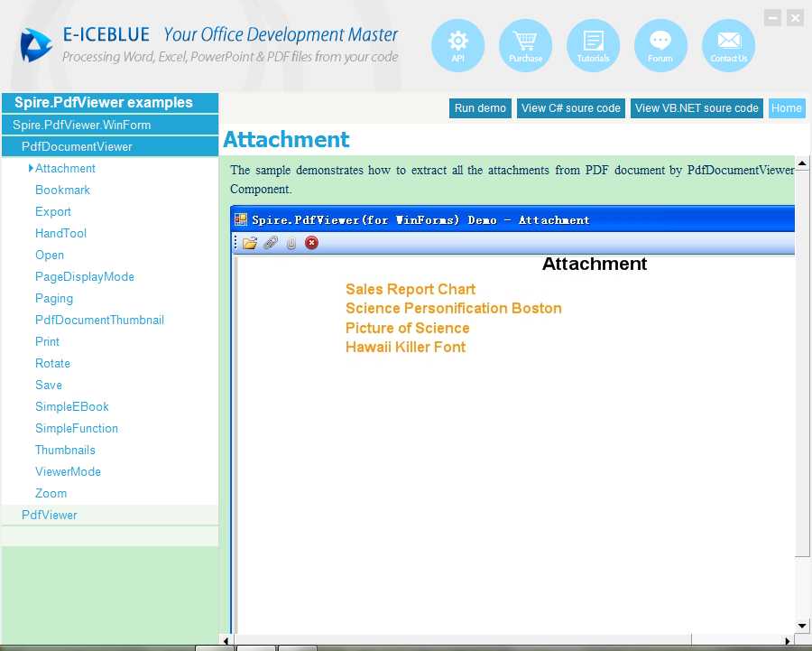Click Run demo button
This screenshot has height=651, width=812.
click(x=480, y=108)
